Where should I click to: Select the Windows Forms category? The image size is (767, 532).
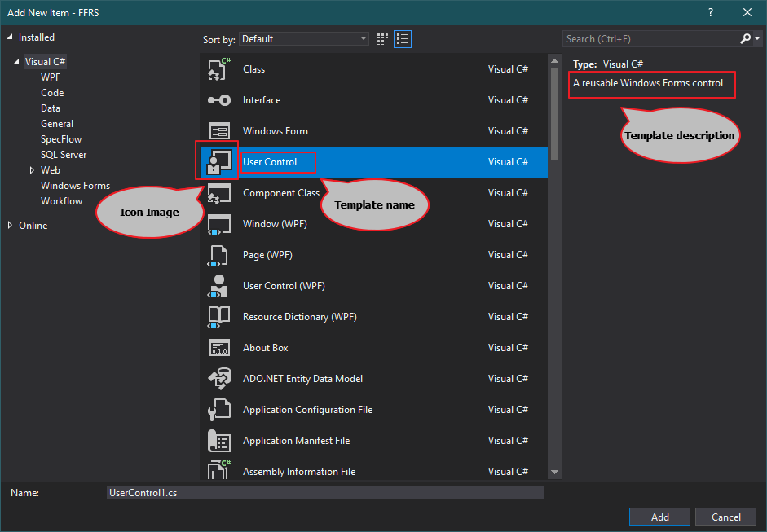(75, 185)
